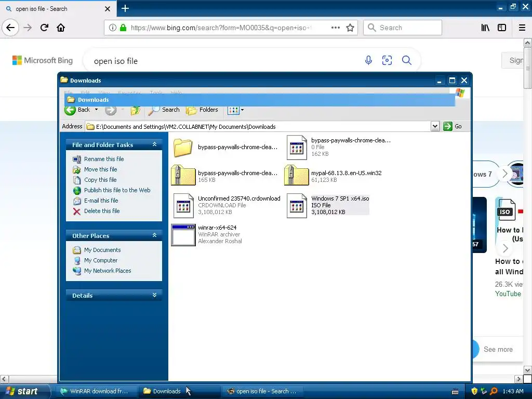Screen dimensions: 532x399
Task: Collapse File and Folder Tasks panel
Action: 154,144
